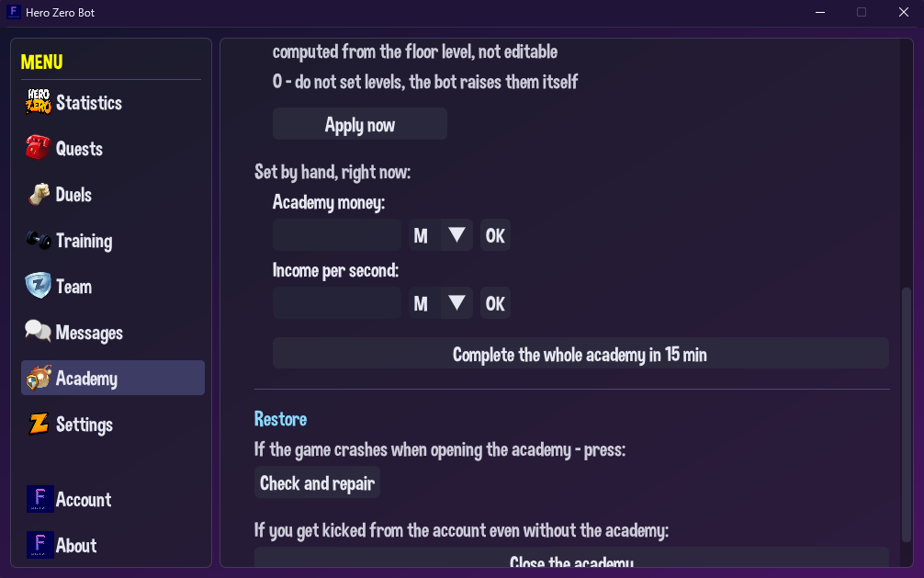
Task: Confirm Income per second with OK
Action: [495, 303]
